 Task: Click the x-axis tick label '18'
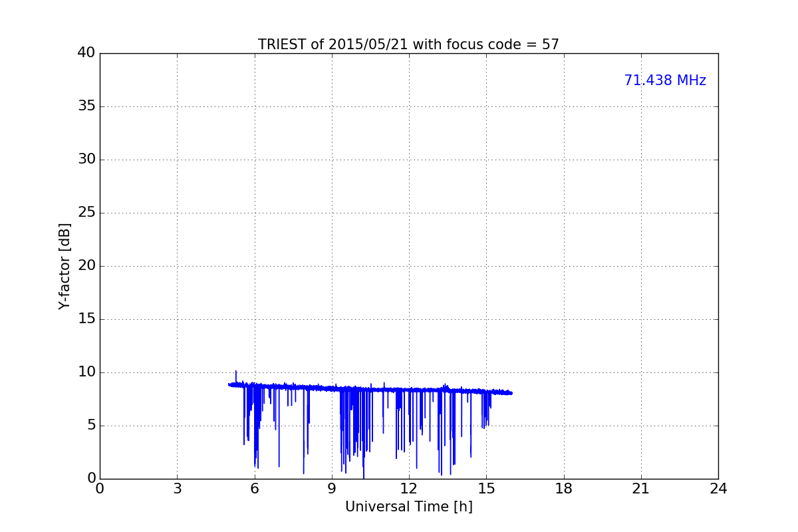pyautogui.click(x=564, y=489)
